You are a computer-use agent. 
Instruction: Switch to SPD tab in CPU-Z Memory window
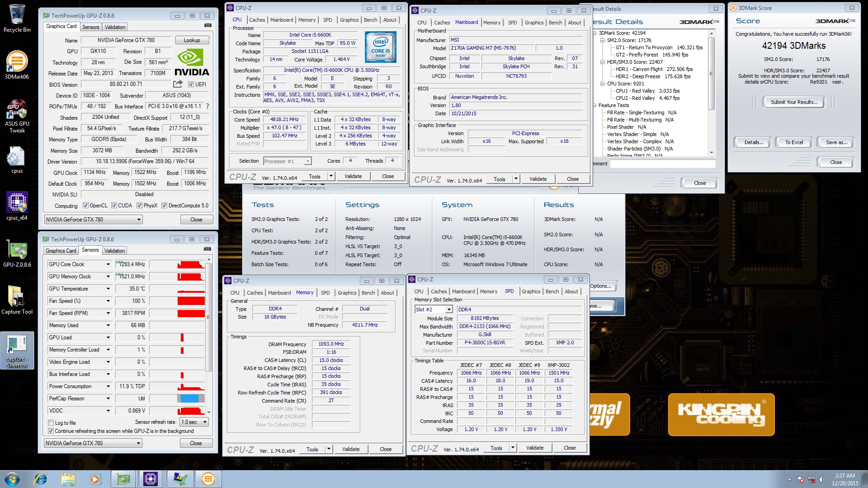tap(325, 293)
